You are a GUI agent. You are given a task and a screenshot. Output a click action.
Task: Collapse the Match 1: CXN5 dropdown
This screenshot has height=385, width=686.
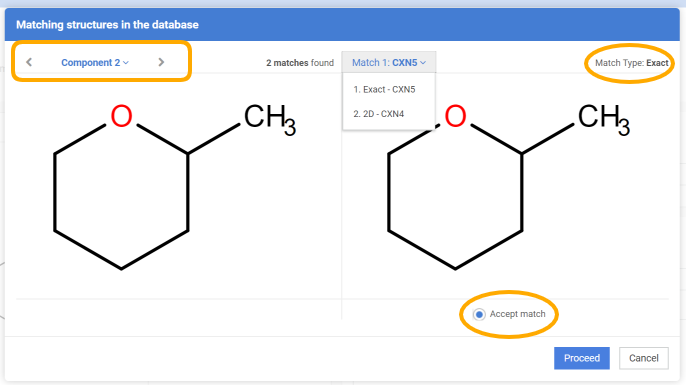pyautogui.click(x=388, y=63)
